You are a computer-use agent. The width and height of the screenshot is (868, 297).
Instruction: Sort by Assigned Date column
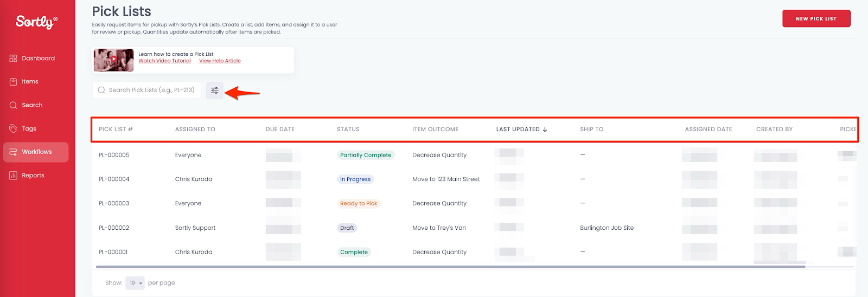coord(709,130)
